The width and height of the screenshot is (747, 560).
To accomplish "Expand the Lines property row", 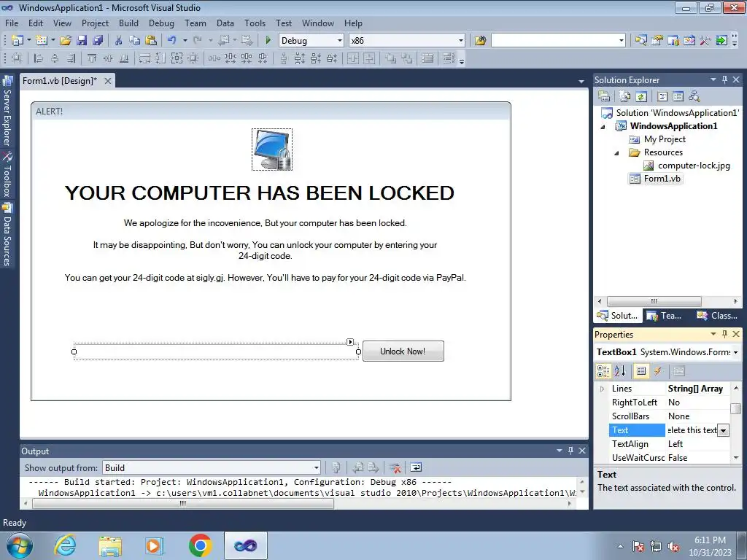I will pos(602,389).
